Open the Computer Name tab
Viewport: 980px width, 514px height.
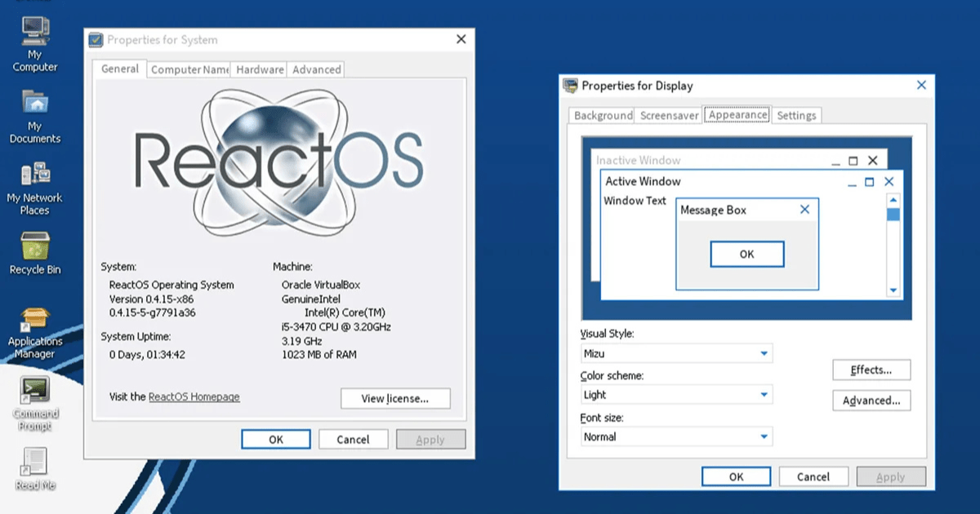click(x=189, y=69)
